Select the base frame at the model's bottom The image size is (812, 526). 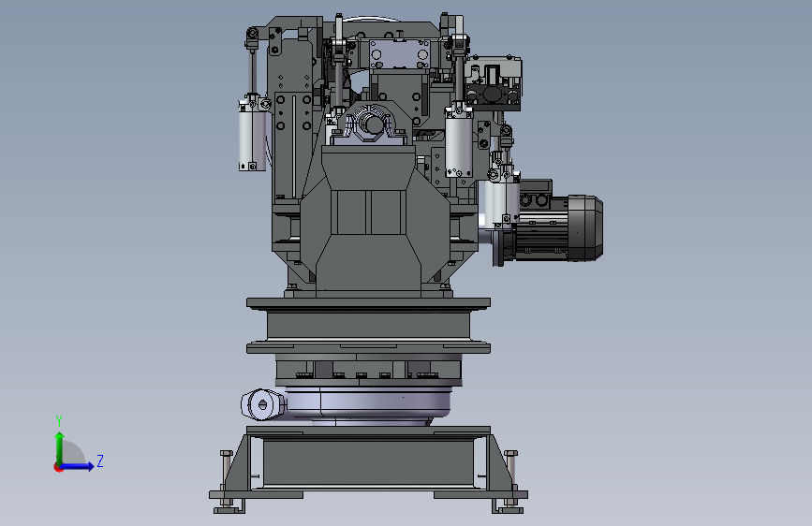coord(368,469)
